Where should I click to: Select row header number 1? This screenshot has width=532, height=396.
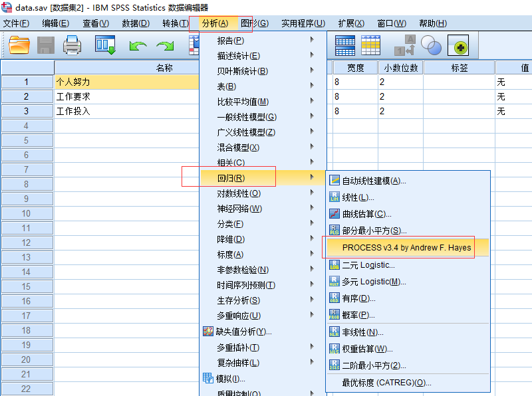tap(27, 82)
